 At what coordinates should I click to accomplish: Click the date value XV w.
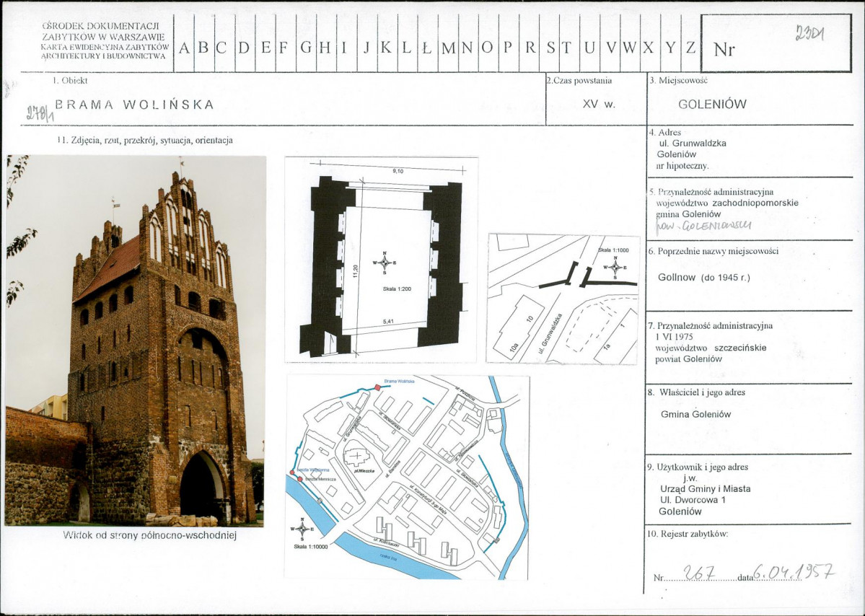point(599,104)
